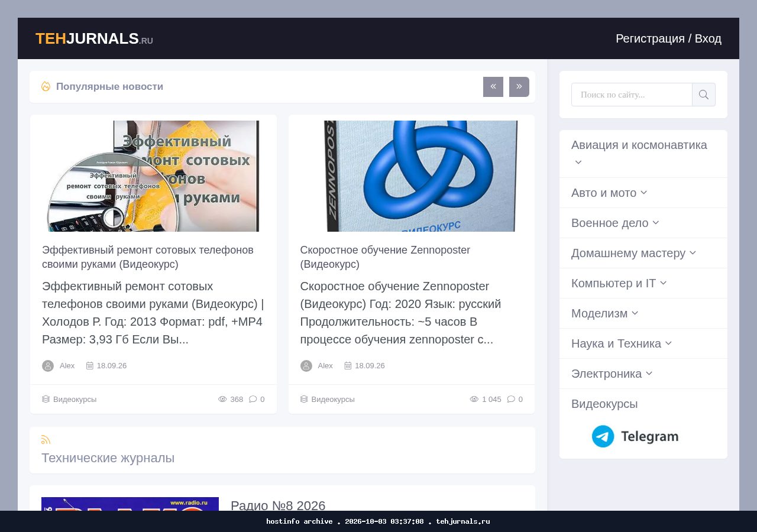The image size is (757, 532).
Task: Click the TEHJURNALS.RU site logo
Action: tap(94, 38)
